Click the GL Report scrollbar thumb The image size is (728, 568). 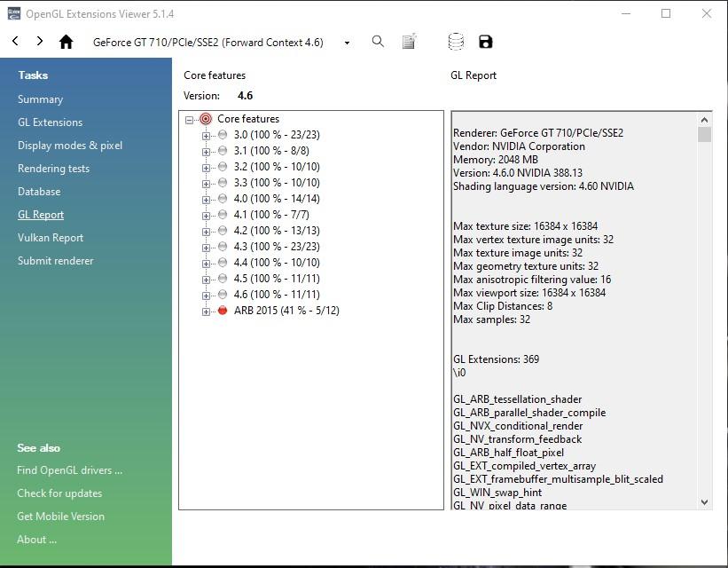[704, 134]
